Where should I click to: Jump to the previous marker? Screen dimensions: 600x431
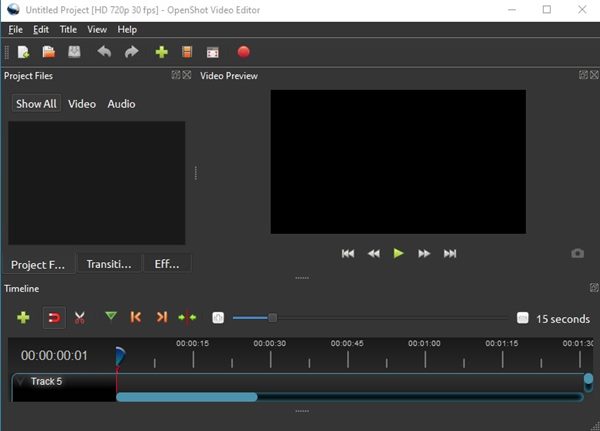pos(136,317)
